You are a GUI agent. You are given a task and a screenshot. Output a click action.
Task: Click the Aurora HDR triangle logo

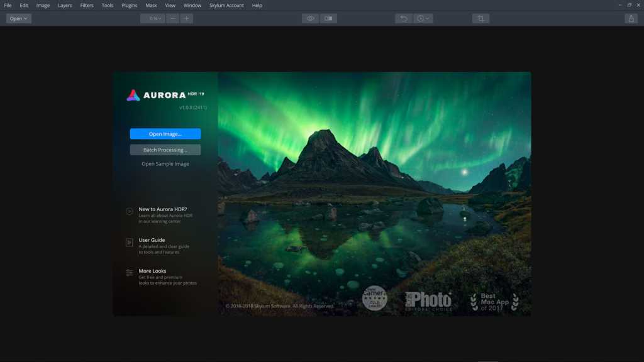[133, 96]
